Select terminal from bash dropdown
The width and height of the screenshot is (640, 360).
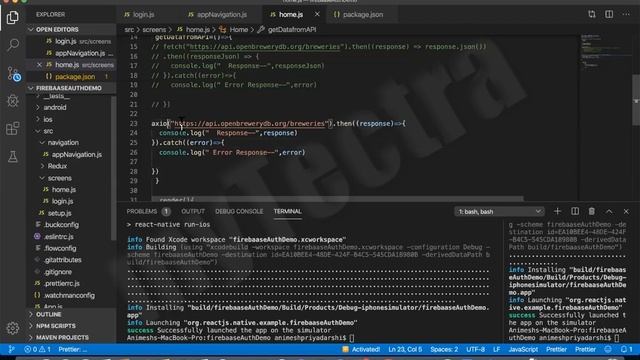coord(499,211)
